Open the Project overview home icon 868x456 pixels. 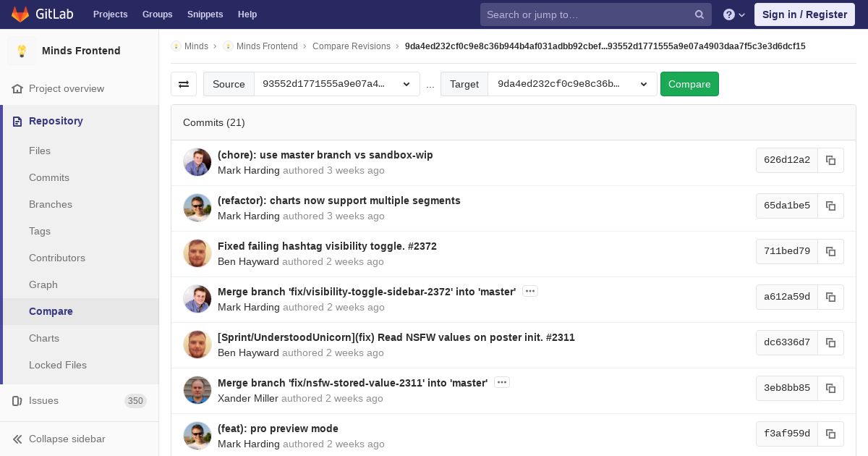tap(17, 88)
